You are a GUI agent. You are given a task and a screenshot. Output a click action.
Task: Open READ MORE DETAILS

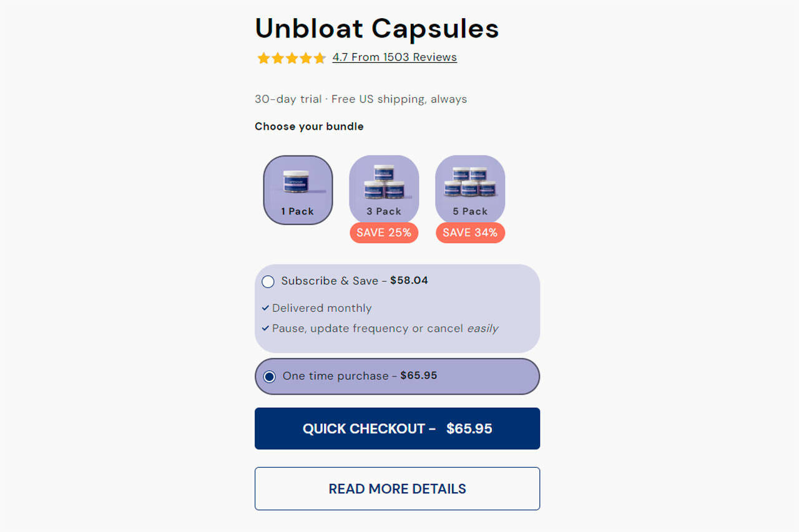(x=397, y=488)
